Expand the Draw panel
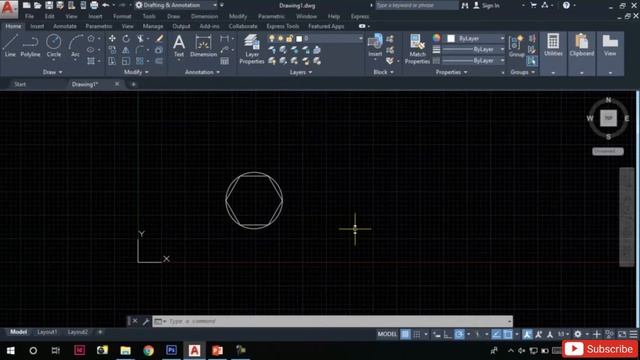Viewport: 640px width, 360px height. click(52, 72)
